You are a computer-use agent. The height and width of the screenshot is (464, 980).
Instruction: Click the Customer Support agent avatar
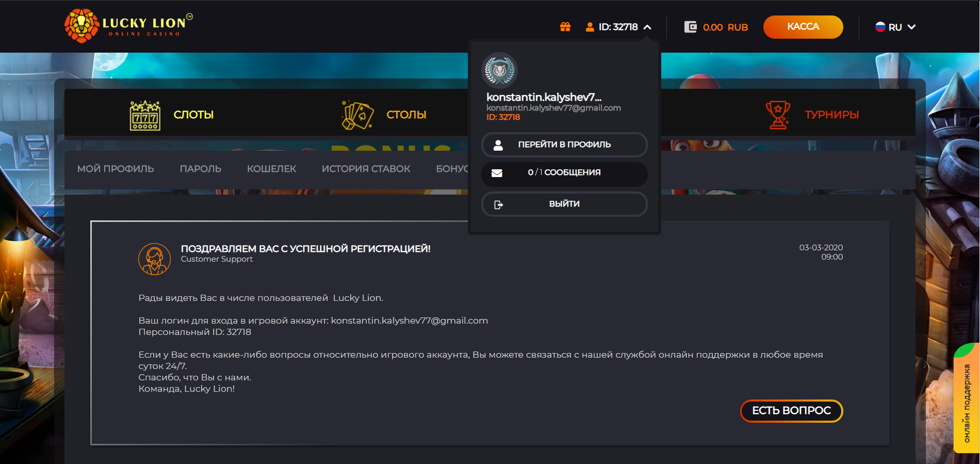click(155, 259)
